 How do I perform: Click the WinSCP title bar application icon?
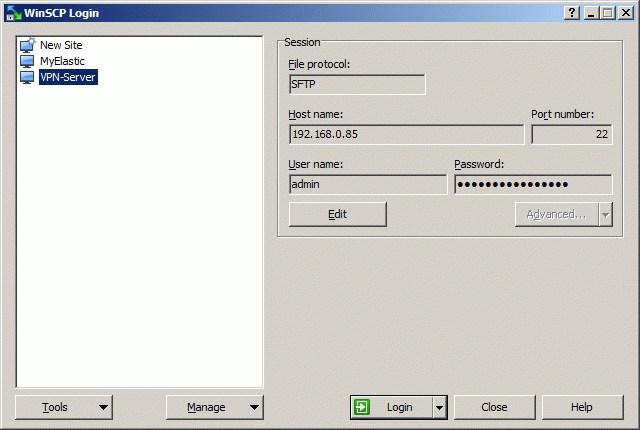click(x=13, y=13)
